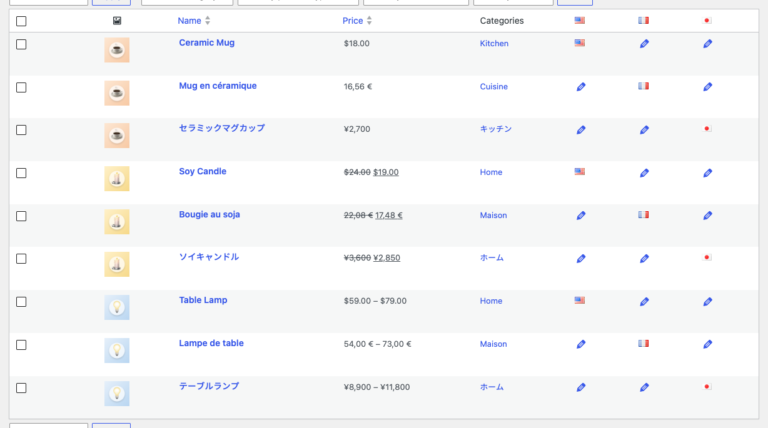The image size is (768, 428).
Task: Check the Bougie au soja row checkbox
Action: tap(21, 216)
